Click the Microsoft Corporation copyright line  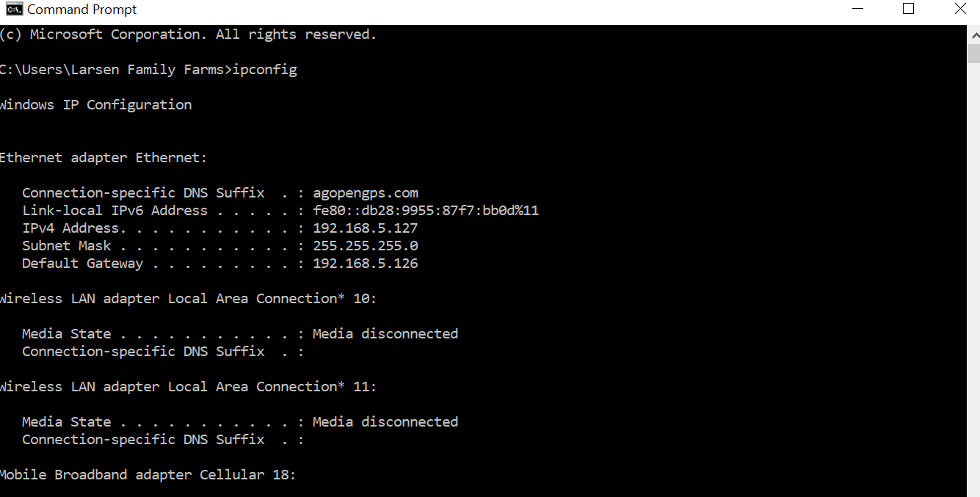188,35
